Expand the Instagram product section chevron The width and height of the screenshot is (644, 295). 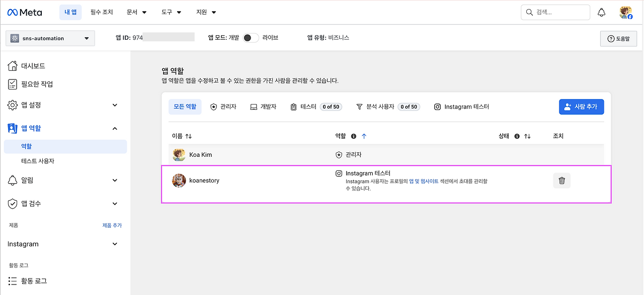click(x=115, y=244)
